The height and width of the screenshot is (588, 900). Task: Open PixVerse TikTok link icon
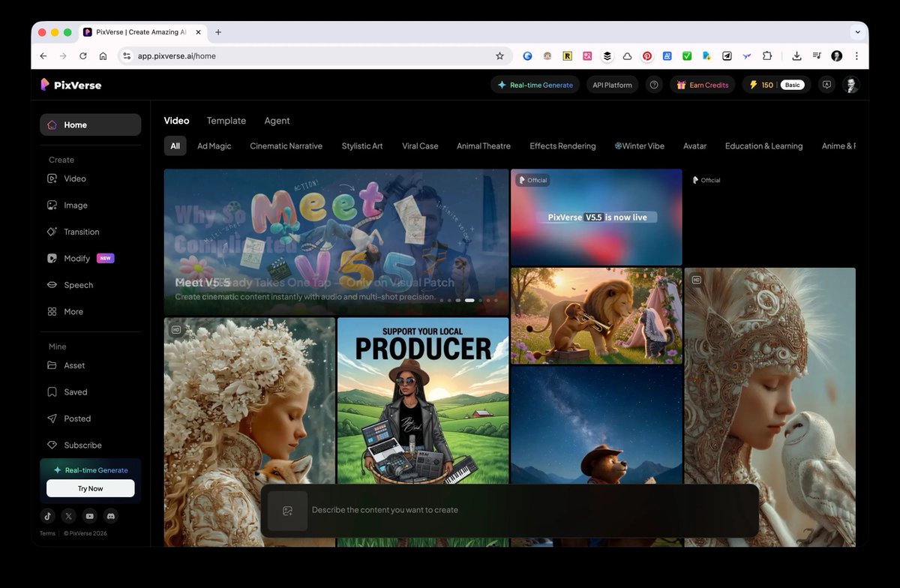[47, 516]
